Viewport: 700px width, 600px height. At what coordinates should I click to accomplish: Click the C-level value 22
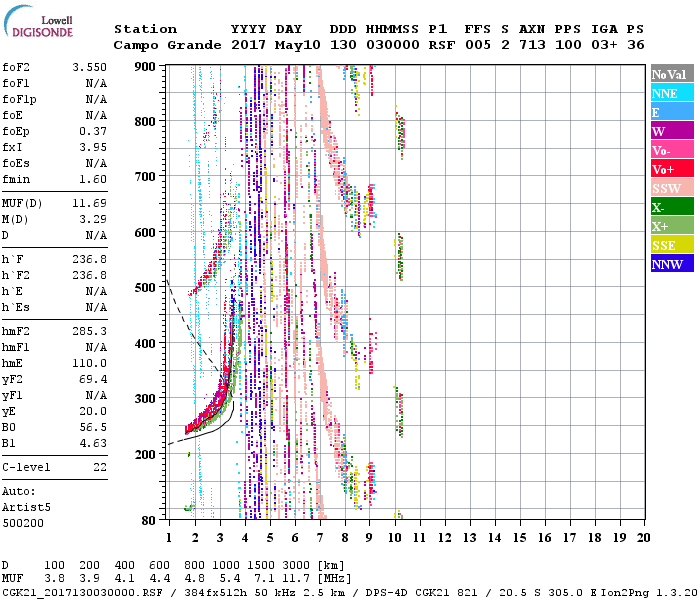[x=99, y=467]
